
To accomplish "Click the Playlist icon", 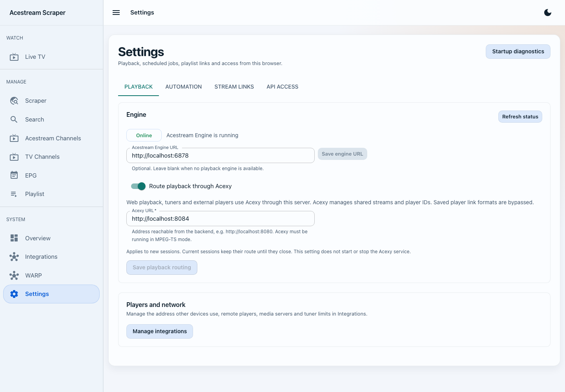I will [14, 194].
